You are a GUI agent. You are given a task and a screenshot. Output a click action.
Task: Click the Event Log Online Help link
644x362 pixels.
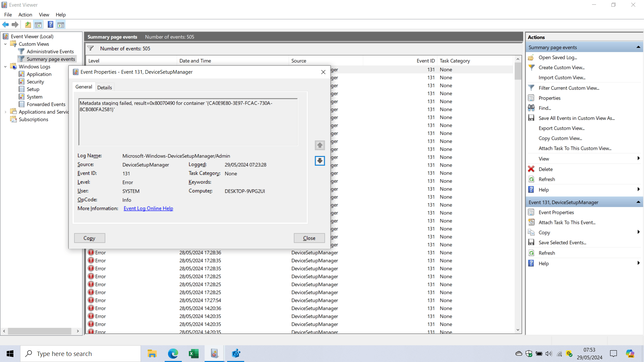click(x=148, y=208)
